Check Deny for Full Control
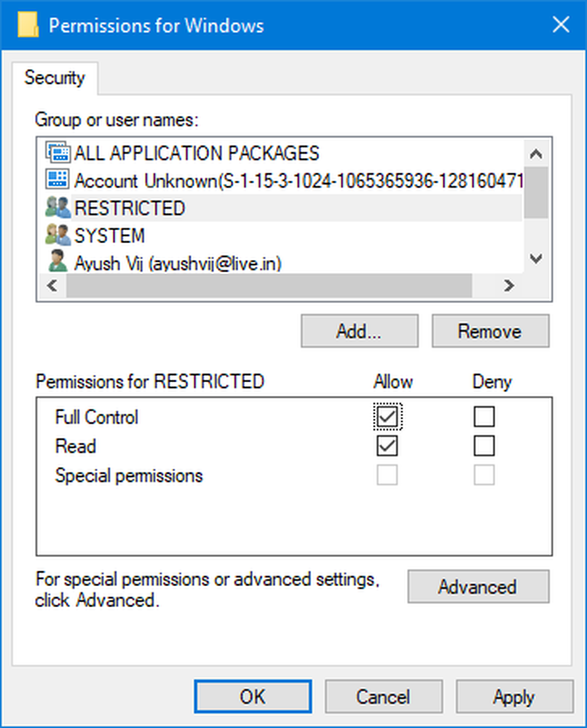 [484, 416]
